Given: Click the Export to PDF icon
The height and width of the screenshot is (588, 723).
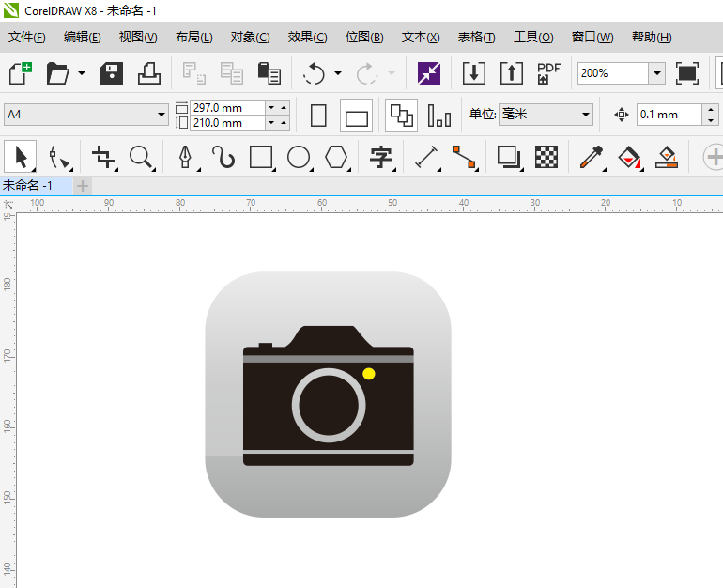Looking at the screenshot, I should [548, 73].
